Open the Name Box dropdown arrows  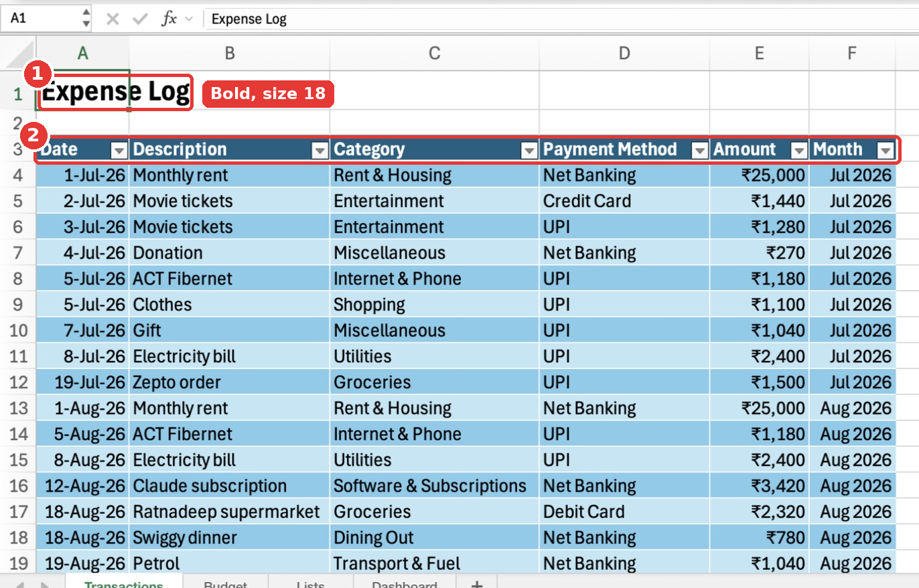(x=86, y=18)
